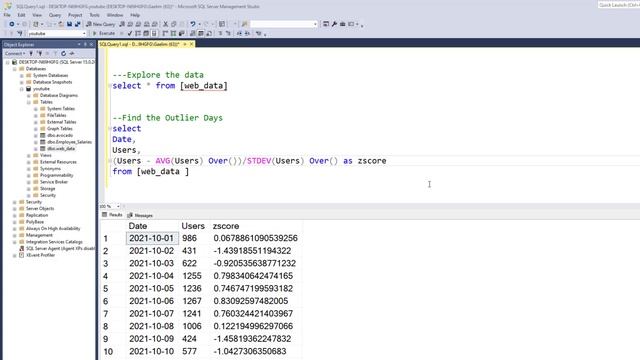Click the Users column header
The image size is (640, 360).
pyautogui.click(x=193, y=226)
